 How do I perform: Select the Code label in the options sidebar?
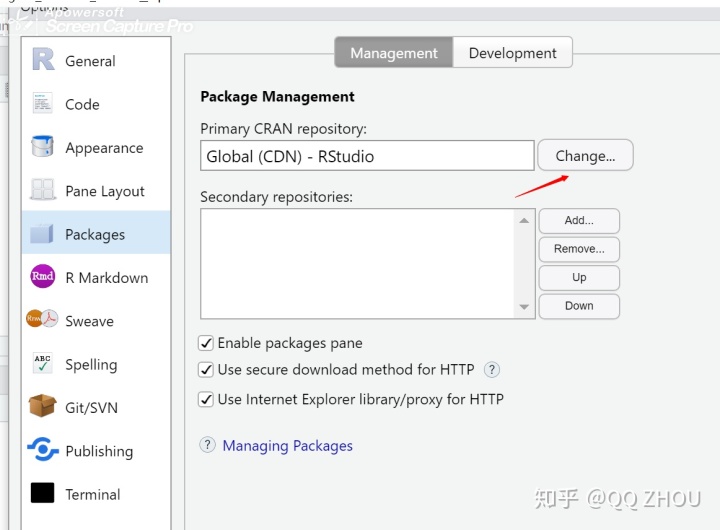point(82,104)
